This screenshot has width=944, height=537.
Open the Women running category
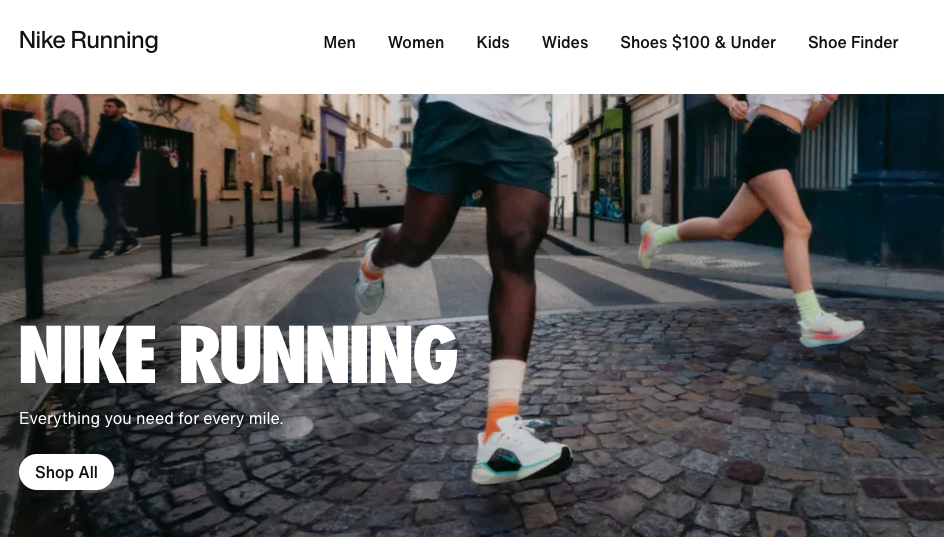tap(416, 43)
